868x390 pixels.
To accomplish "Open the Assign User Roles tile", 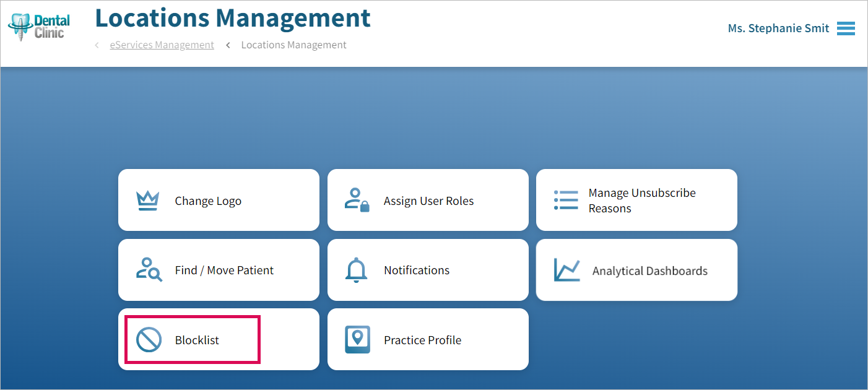I will 428,200.
